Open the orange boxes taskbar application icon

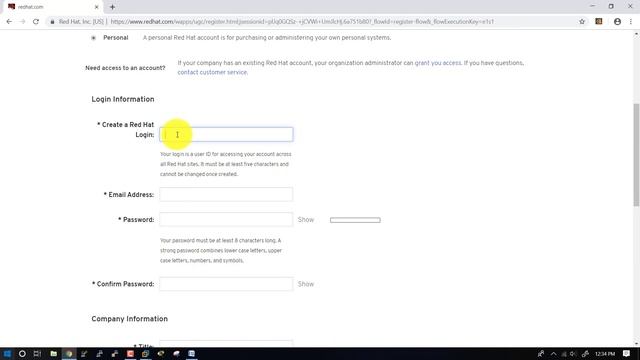click(145, 354)
